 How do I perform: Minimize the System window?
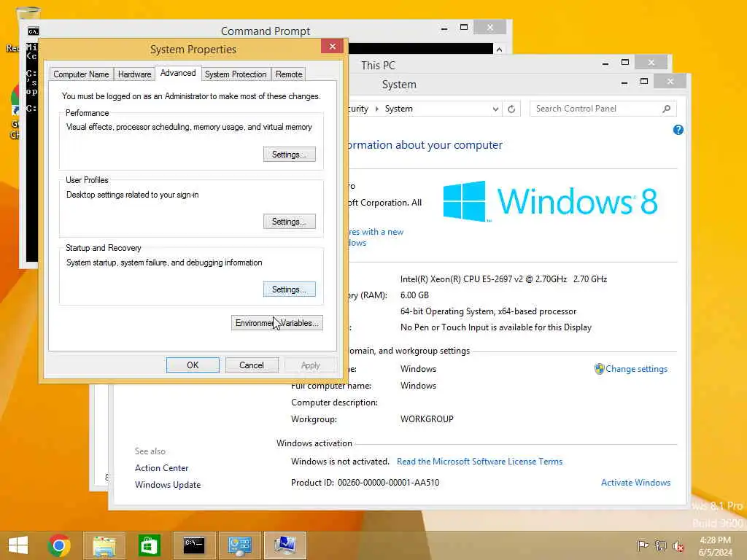(x=624, y=82)
